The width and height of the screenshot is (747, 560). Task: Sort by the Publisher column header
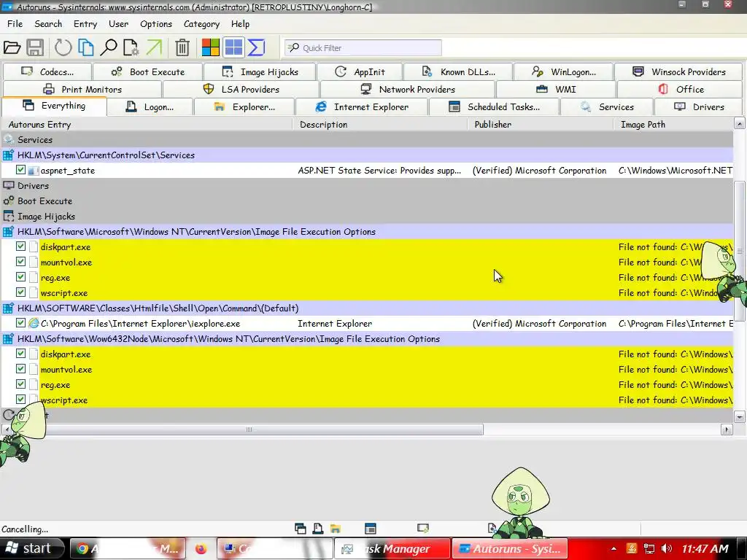coord(541,124)
